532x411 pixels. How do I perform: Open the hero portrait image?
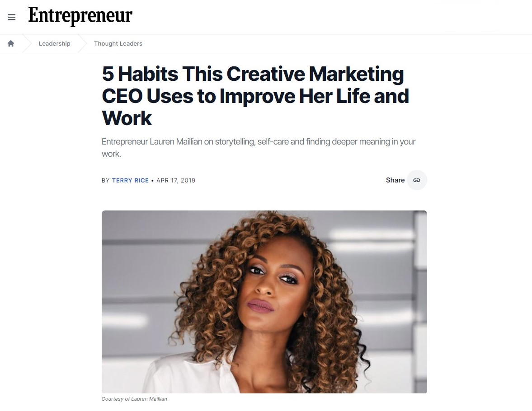[x=264, y=302]
